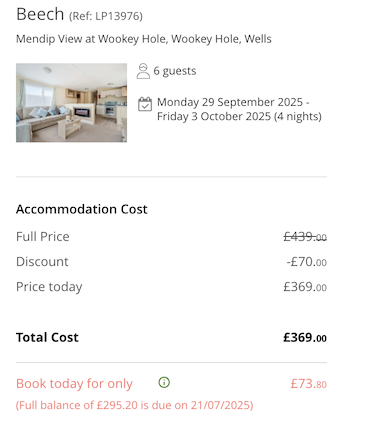383x433 pixels.
Task: Click the Price today label
Action: tap(49, 287)
